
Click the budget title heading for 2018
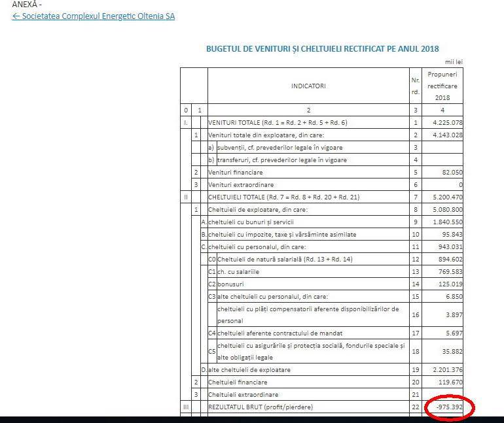(322, 49)
